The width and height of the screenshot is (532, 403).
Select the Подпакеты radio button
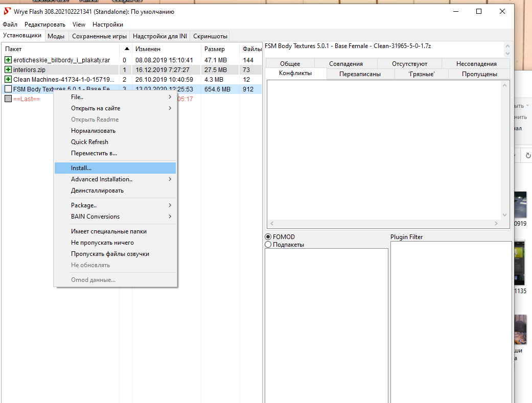coord(268,245)
